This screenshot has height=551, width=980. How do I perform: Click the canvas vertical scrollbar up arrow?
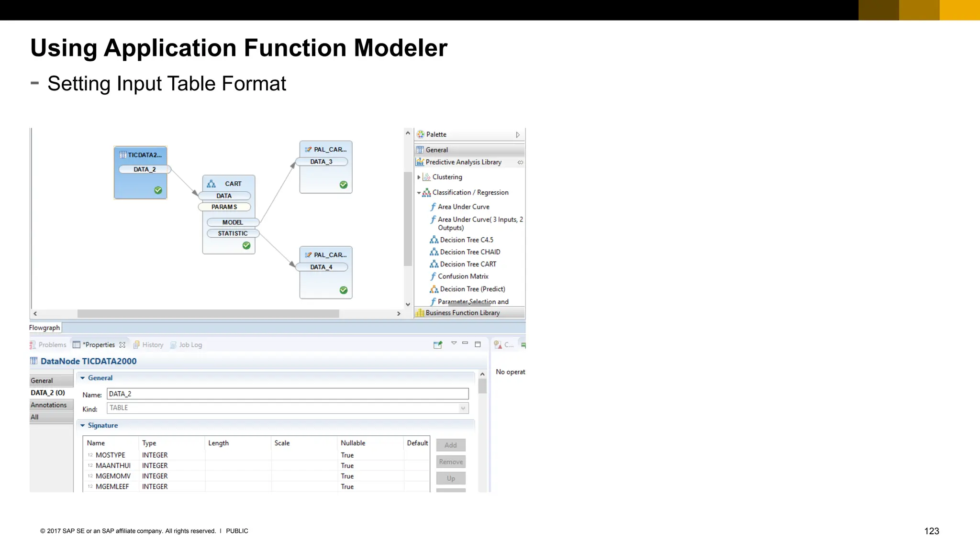point(408,133)
